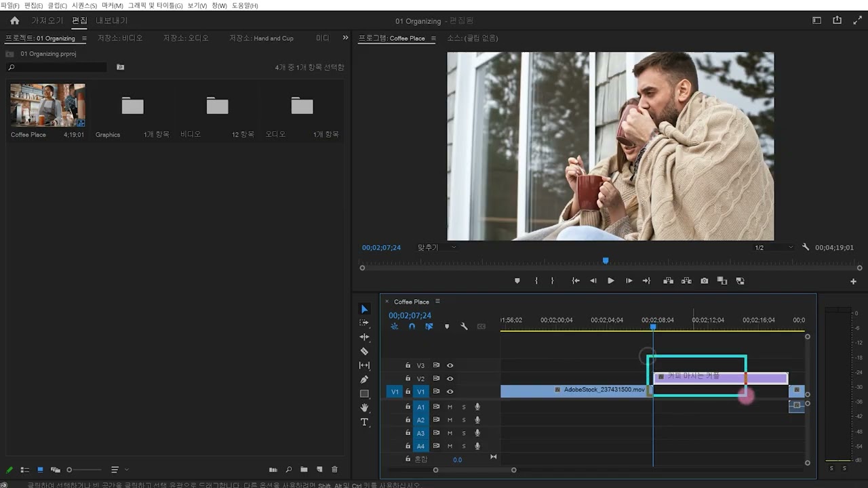This screenshot has height=488, width=868.
Task: Activate the Ripple Edit tool
Action: pos(364,337)
